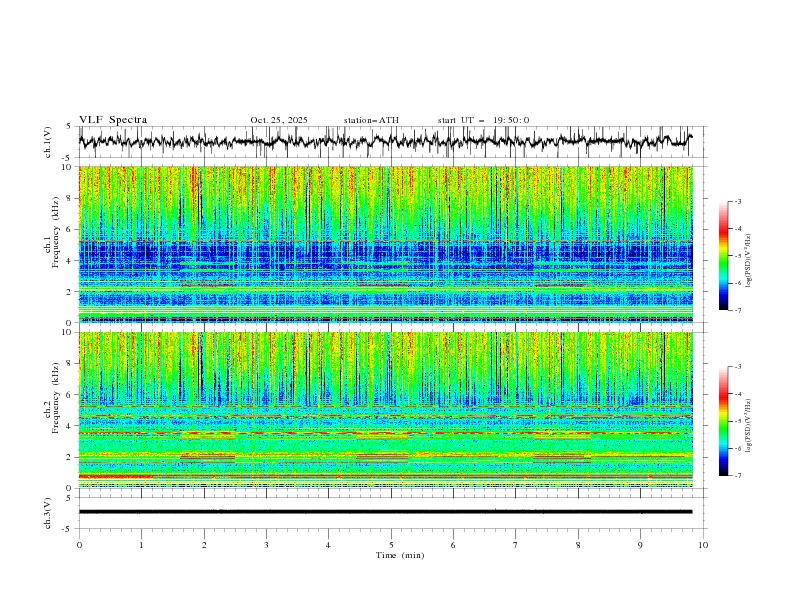Viewport: 792px width, 612px height.
Task: Click the 'ch.1(V)' waveform axis label
Action: tap(48, 142)
